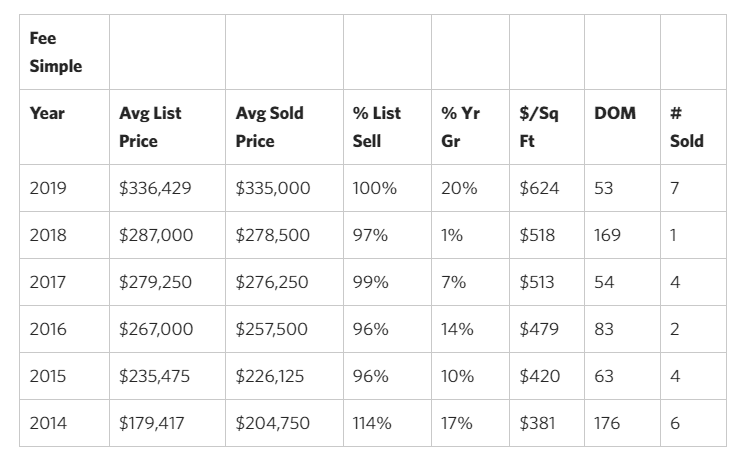
Task: Click the # Sold column header
Action: (x=686, y=127)
